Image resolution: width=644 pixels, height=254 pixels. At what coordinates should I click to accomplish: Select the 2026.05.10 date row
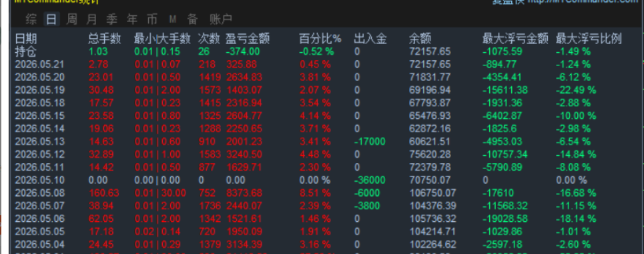point(40,180)
